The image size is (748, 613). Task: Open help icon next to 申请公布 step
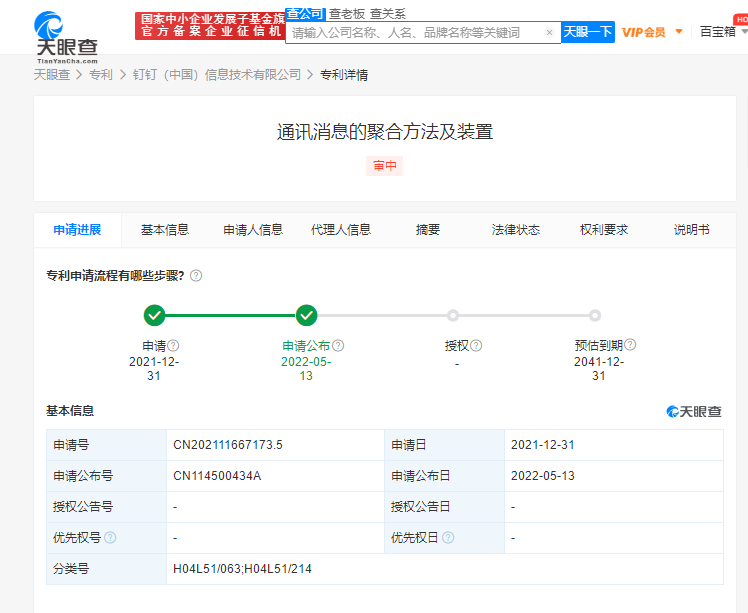(338, 345)
